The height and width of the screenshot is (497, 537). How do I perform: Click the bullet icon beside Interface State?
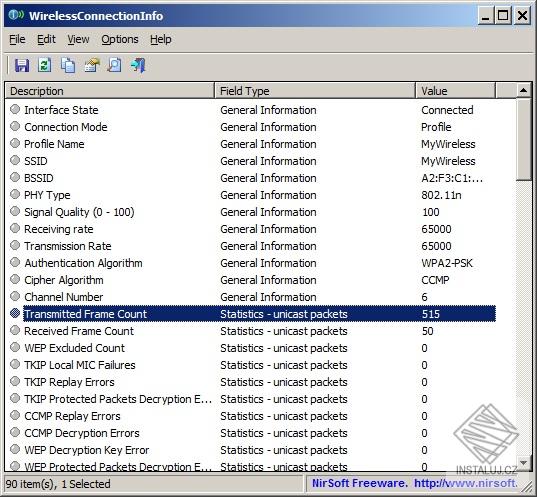(x=15, y=110)
